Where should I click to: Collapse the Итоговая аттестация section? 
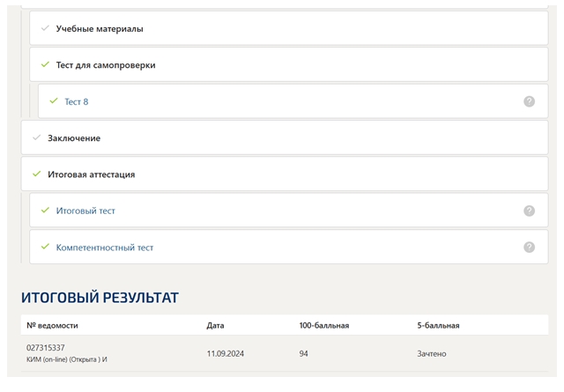(285, 174)
